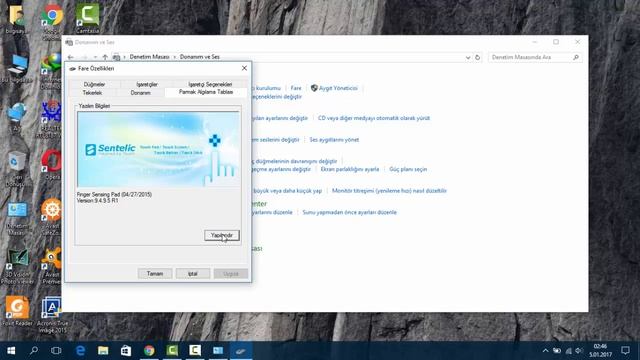This screenshot has width=640, height=360.
Task: Open Windows Store from taskbar
Action: pyautogui.click(x=126, y=351)
